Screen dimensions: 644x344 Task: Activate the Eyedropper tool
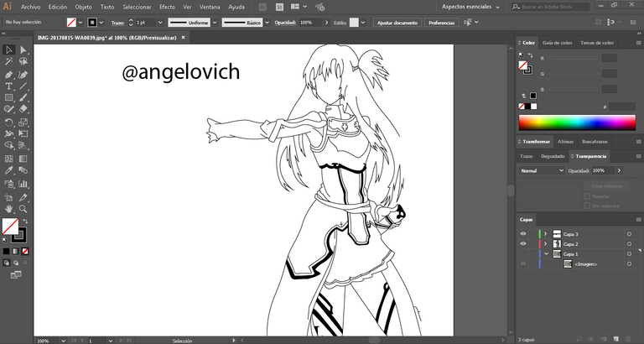[x=8, y=170]
